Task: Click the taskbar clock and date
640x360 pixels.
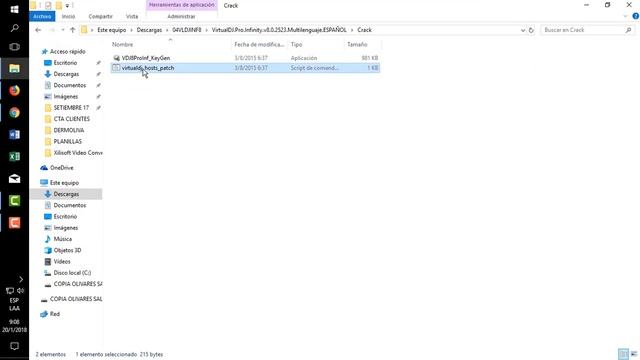Action: (14, 326)
